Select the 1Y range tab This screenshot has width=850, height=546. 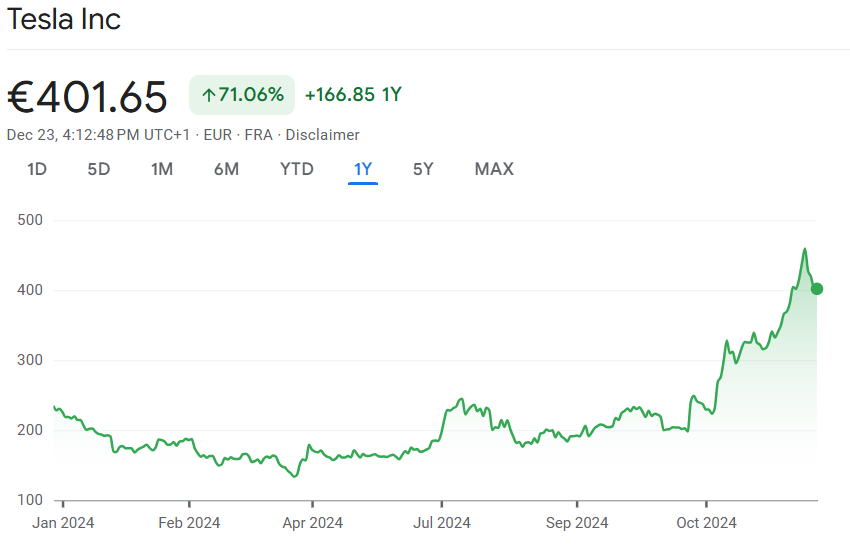363,169
